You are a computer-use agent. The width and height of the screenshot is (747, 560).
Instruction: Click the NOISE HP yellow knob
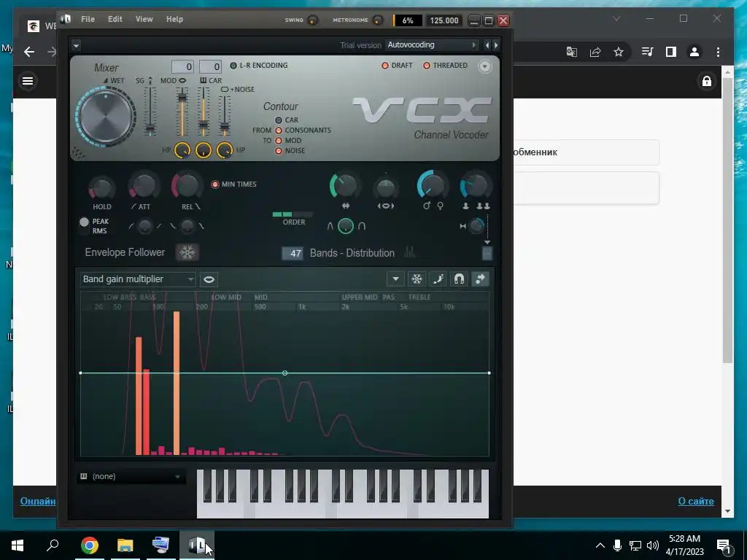225,150
